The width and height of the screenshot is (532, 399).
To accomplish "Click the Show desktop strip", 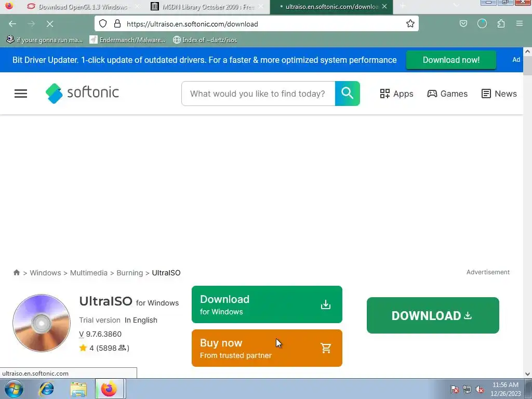I will pos(528,389).
